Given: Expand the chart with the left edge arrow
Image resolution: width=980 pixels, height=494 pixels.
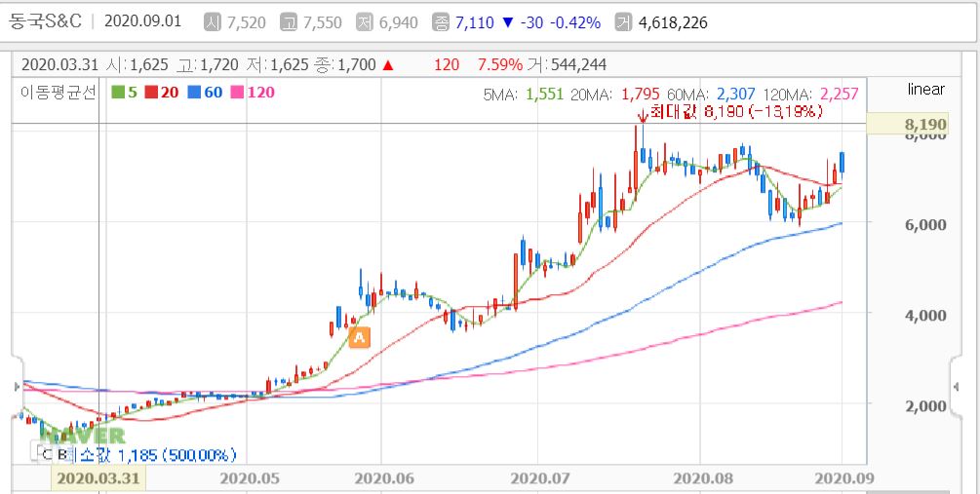Looking at the screenshot, I should click(x=17, y=387).
